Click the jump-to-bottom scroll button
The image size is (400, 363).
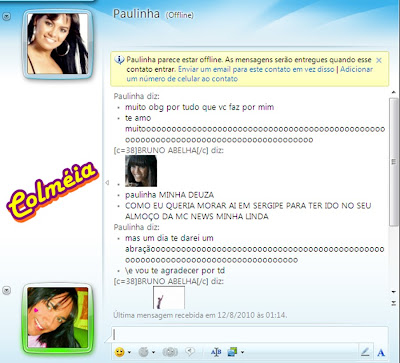tap(394, 302)
